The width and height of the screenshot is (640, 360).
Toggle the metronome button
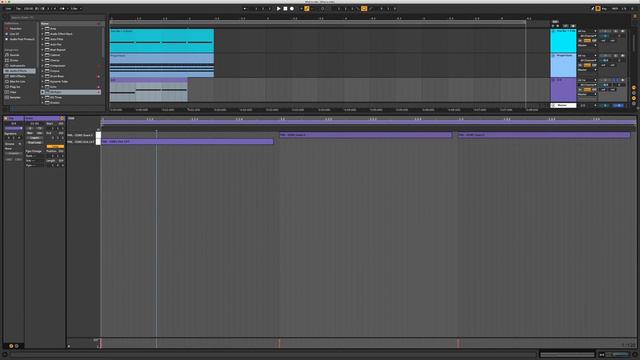[x=62, y=9]
